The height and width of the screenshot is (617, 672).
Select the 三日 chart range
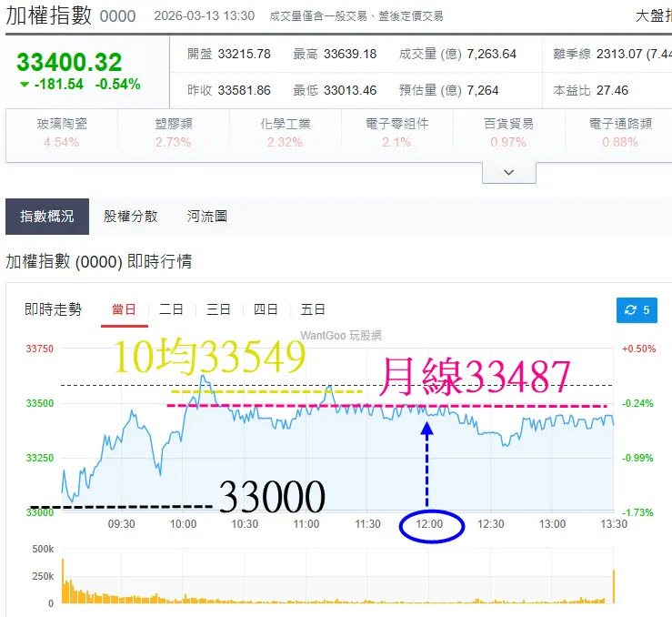218,309
